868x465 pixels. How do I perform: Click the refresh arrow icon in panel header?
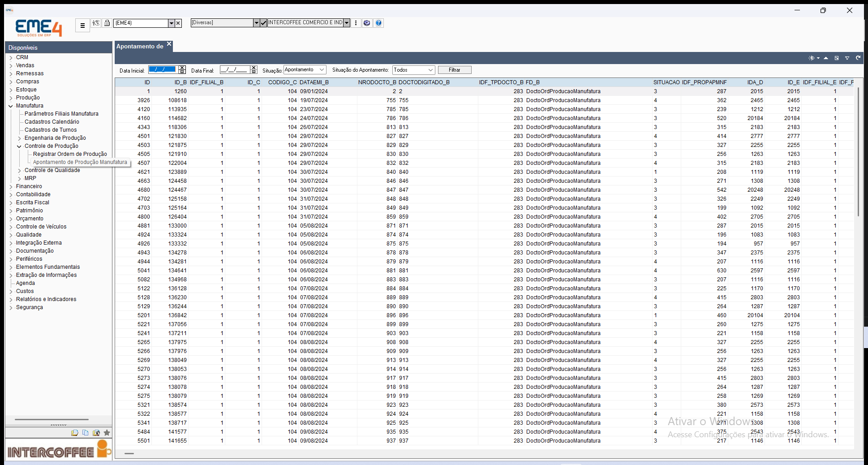point(858,58)
